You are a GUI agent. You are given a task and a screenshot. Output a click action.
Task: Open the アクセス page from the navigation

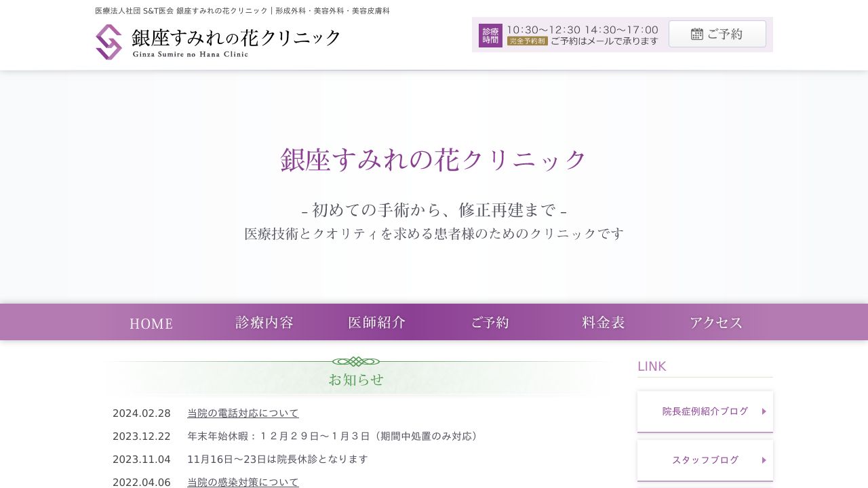coord(716,323)
